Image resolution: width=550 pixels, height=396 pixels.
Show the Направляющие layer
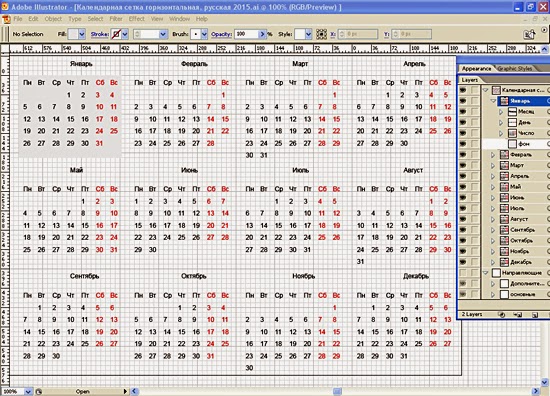(463, 273)
